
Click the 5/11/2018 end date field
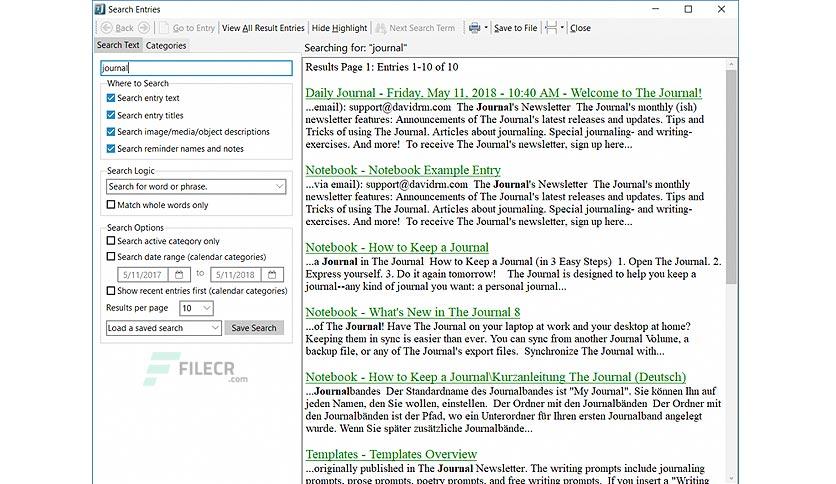point(235,275)
